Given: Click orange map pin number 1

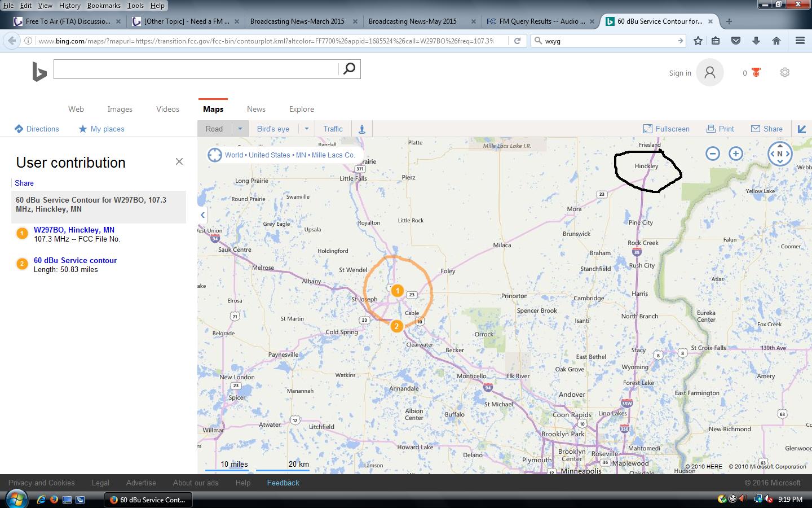Looking at the screenshot, I should (x=397, y=291).
